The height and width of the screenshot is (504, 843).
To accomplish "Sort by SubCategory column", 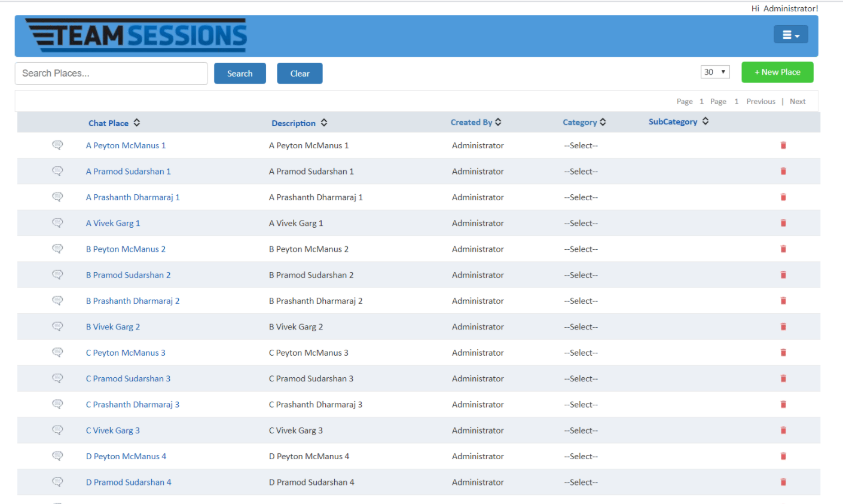I will pos(679,121).
